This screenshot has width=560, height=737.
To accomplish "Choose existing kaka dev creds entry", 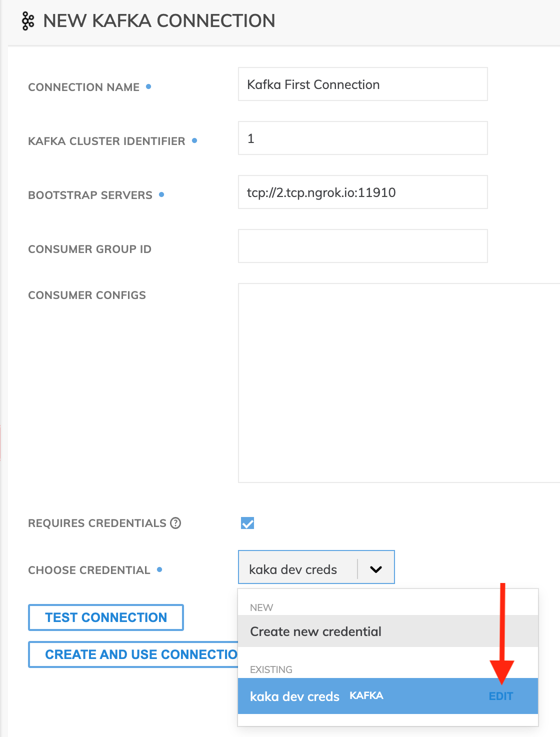I will coord(388,696).
